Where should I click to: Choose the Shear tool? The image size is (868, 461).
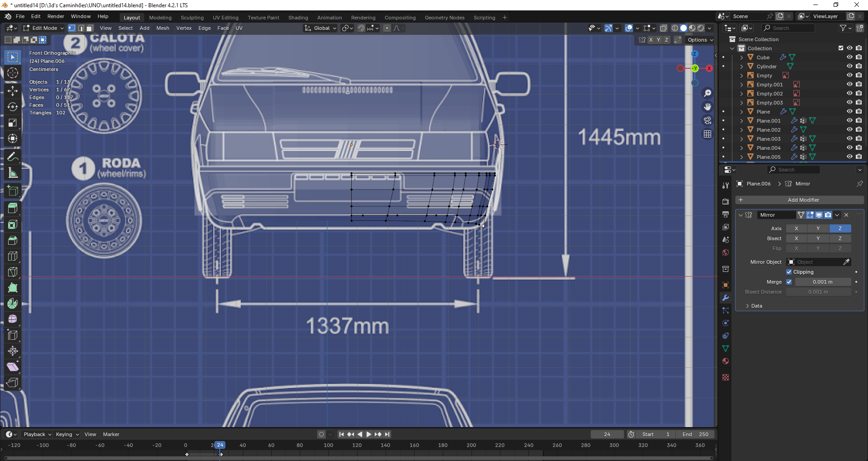[x=13, y=367]
